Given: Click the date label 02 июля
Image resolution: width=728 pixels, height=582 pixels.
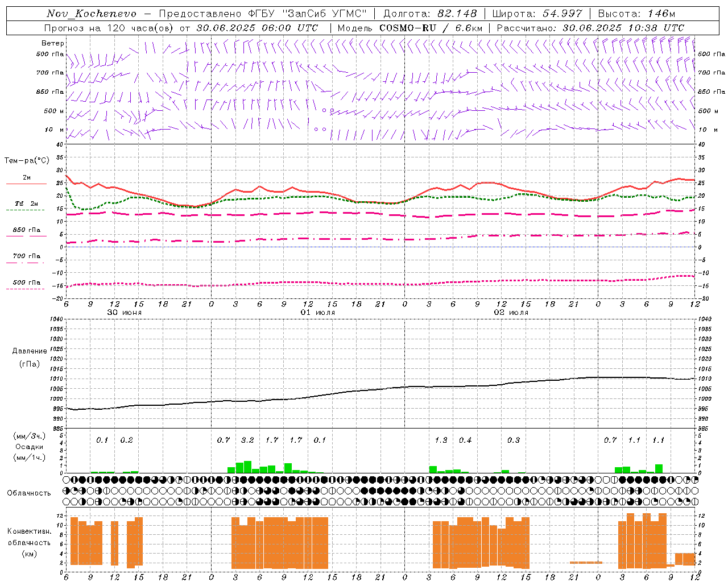Looking at the screenshot, I should tap(511, 313).
